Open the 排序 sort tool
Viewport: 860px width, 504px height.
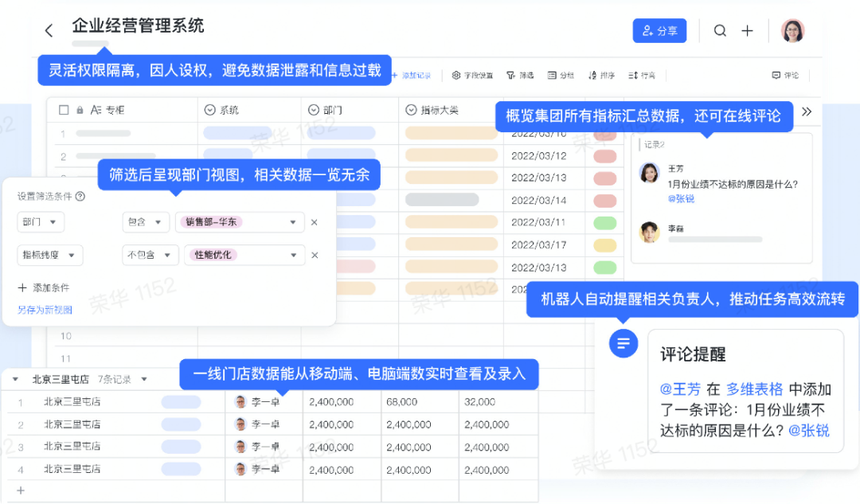pos(601,76)
